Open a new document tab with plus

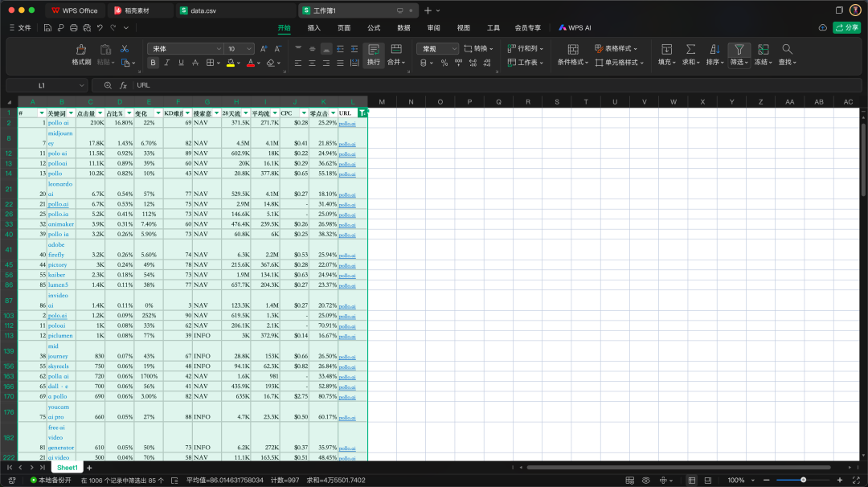click(x=428, y=10)
